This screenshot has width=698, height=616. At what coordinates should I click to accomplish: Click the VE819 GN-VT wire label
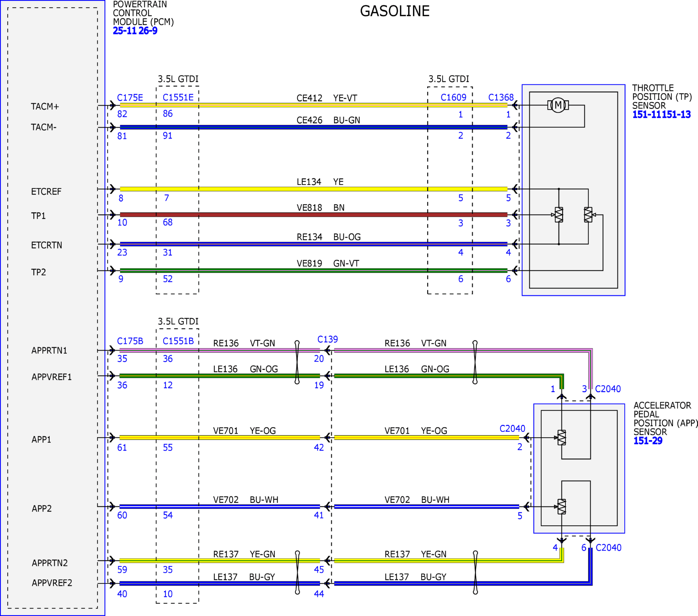click(x=328, y=263)
